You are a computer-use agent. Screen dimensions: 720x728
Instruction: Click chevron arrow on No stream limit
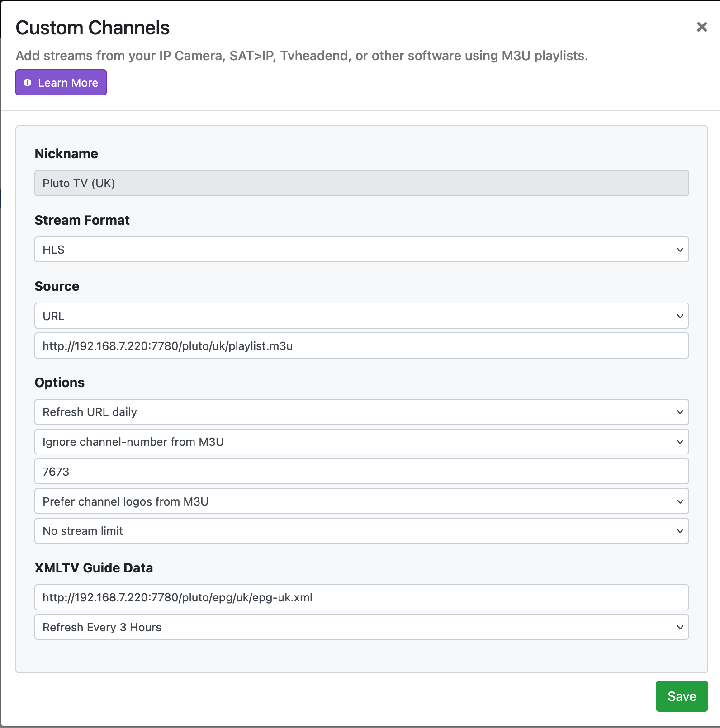[680, 531]
